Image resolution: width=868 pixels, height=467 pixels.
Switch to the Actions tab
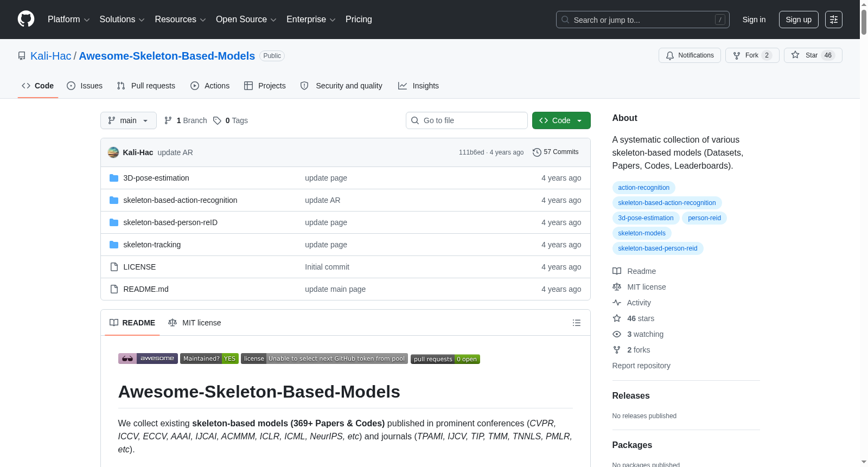click(210, 86)
